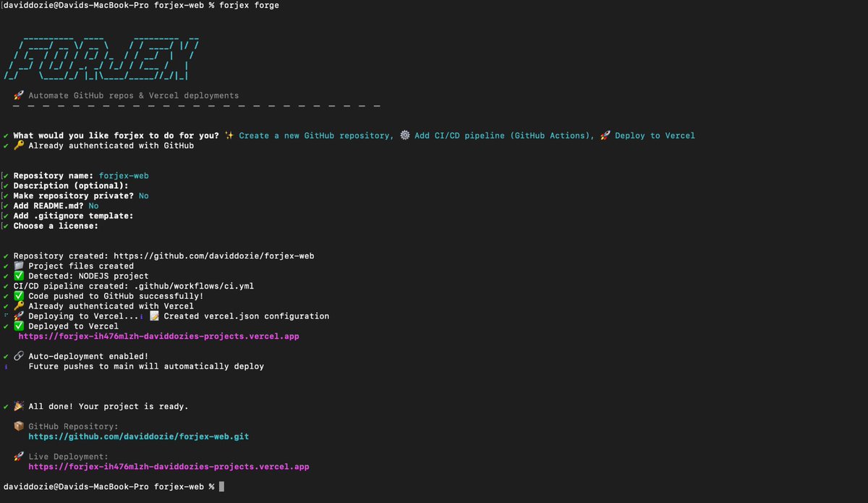Click 'What would you like forjex to do for you?'

click(116, 135)
